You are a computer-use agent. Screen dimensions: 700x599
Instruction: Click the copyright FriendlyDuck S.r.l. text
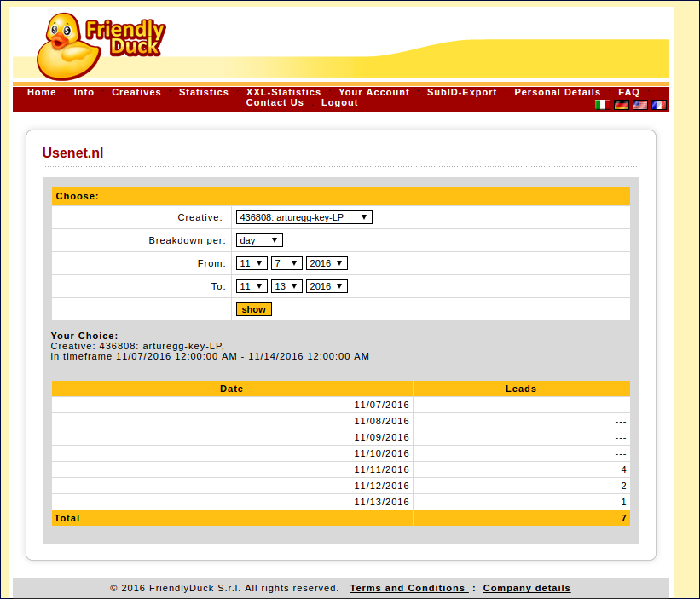pos(224,588)
